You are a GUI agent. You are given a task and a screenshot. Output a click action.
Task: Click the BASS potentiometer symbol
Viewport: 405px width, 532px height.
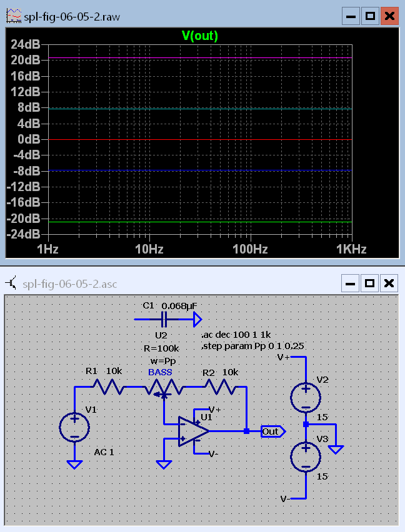click(x=163, y=390)
